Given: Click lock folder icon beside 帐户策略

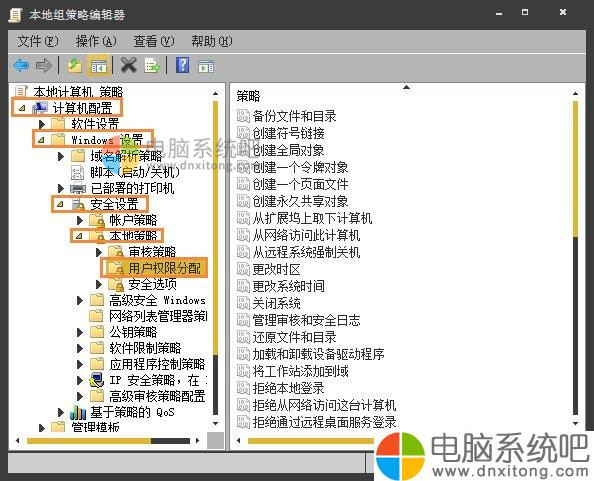Looking at the screenshot, I should pyautogui.click(x=97, y=220).
